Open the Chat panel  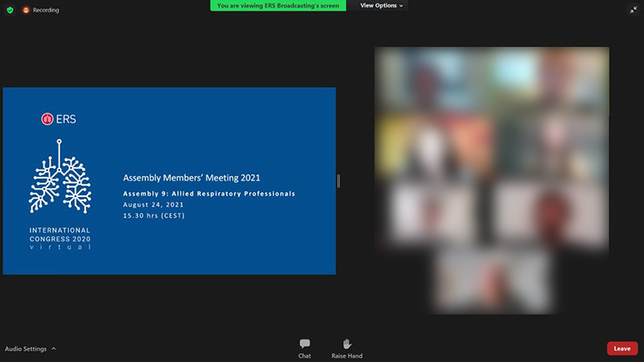(x=304, y=348)
